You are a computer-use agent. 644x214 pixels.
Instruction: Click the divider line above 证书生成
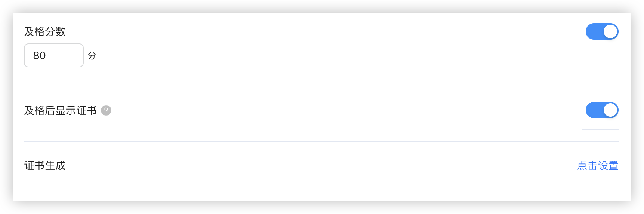tap(321, 142)
